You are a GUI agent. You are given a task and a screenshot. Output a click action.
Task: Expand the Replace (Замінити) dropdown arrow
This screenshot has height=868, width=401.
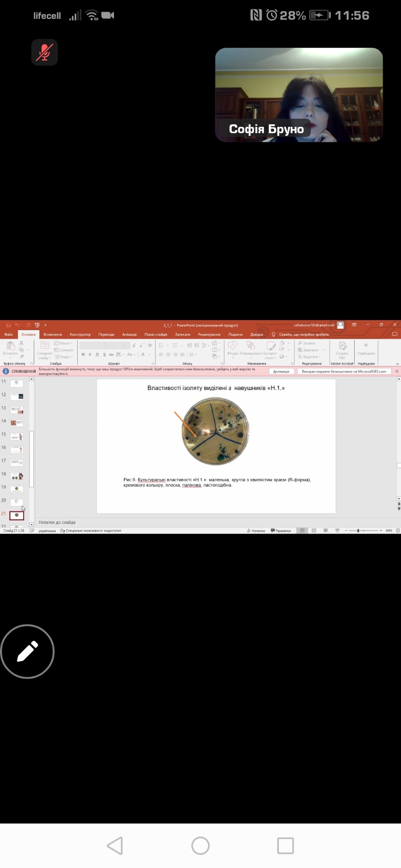point(324,350)
